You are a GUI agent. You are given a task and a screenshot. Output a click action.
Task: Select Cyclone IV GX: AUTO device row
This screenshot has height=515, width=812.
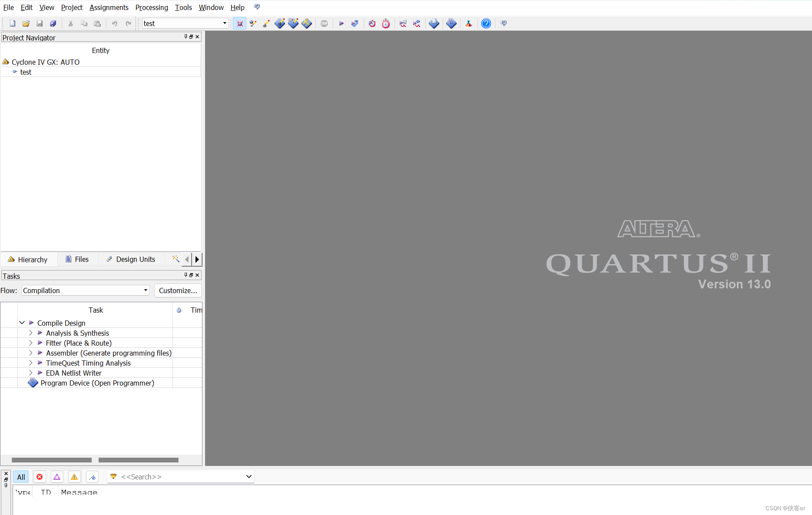click(100, 62)
